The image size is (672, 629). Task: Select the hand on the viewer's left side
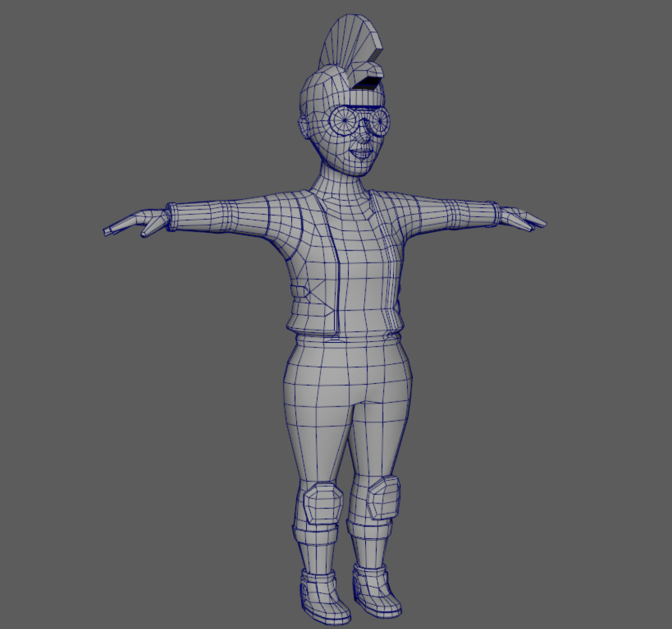(x=136, y=223)
